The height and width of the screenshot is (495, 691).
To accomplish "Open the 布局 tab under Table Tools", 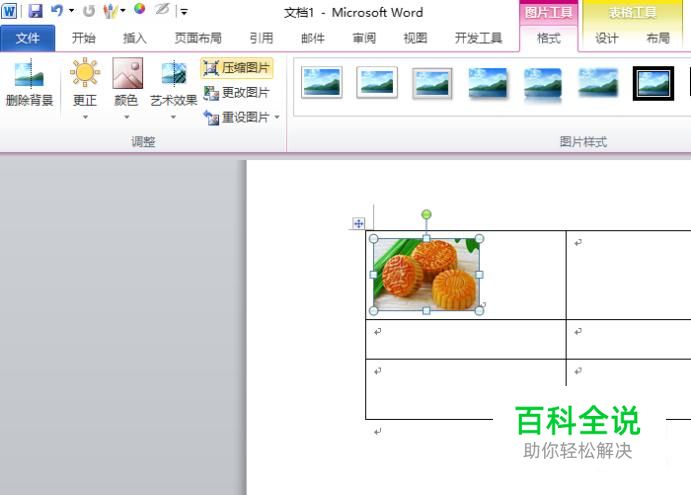I will (658, 38).
